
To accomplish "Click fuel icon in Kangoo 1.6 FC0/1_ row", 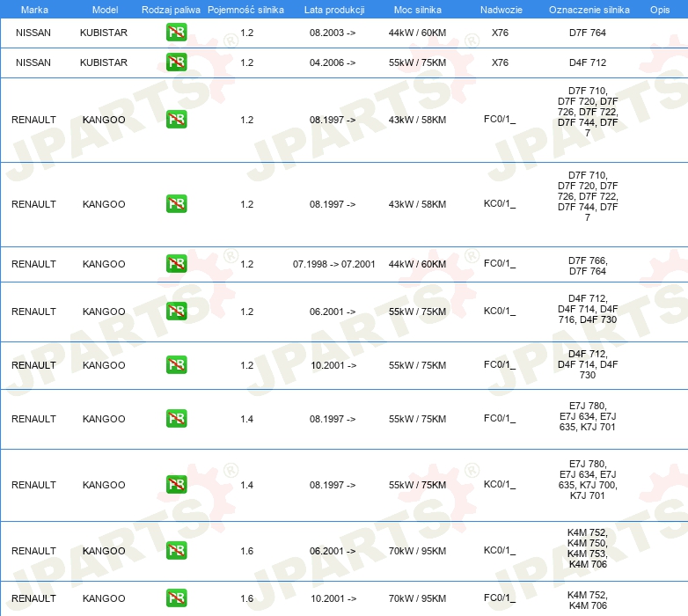I will [176, 598].
